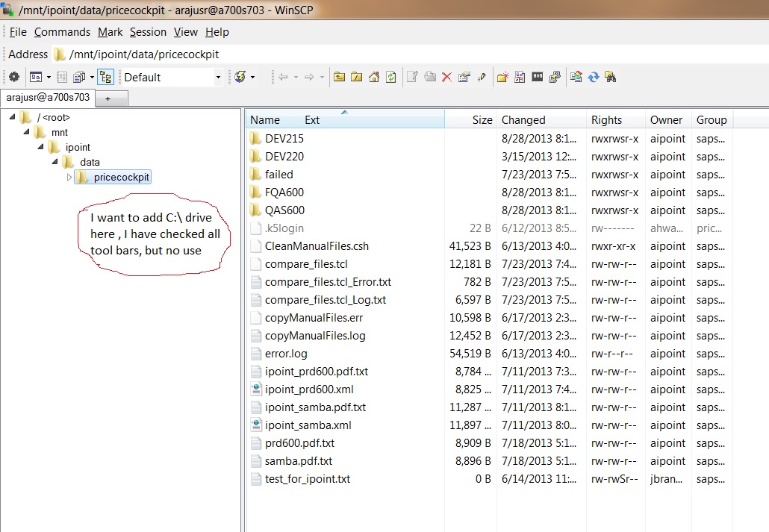Toggle the directory tree panel button
Screen dimensions: 769x532
pyautogui.click(x=105, y=77)
